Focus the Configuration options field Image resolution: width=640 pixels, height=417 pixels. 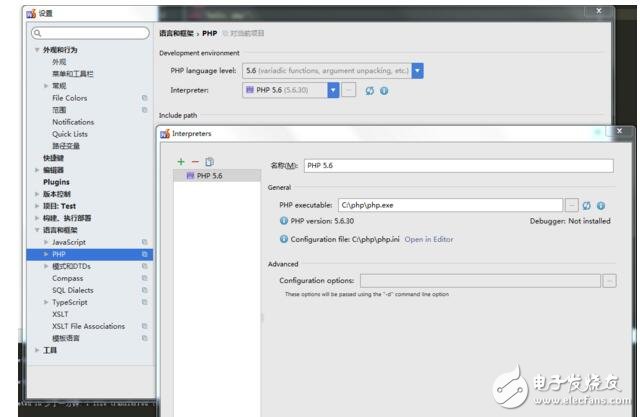(480, 281)
